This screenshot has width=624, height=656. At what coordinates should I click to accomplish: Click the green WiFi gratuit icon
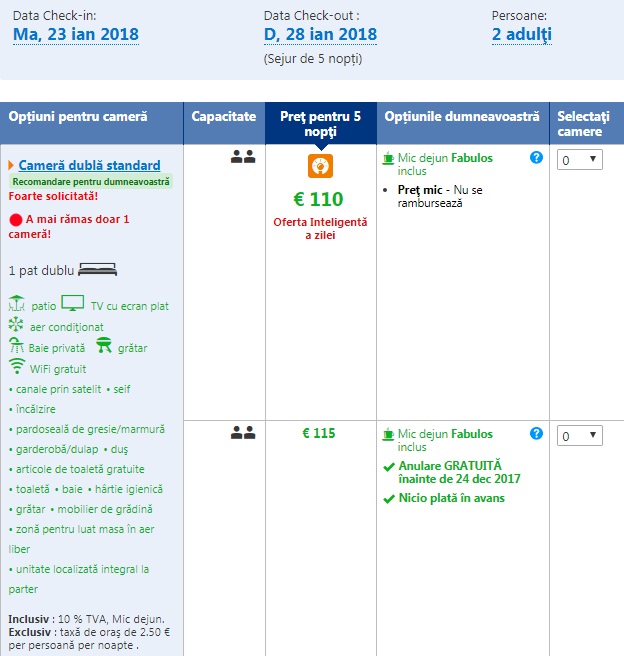(17, 368)
